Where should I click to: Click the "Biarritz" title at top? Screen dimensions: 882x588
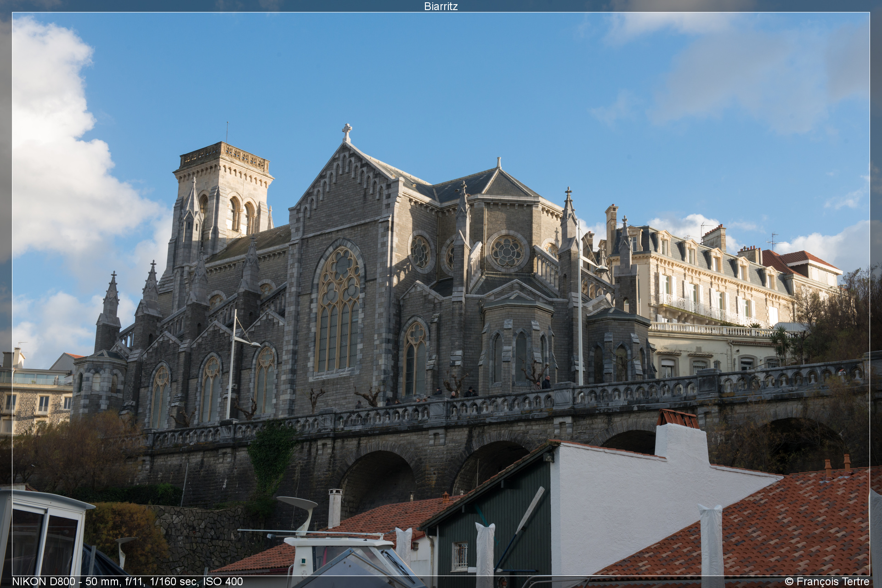tap(441, 6)
